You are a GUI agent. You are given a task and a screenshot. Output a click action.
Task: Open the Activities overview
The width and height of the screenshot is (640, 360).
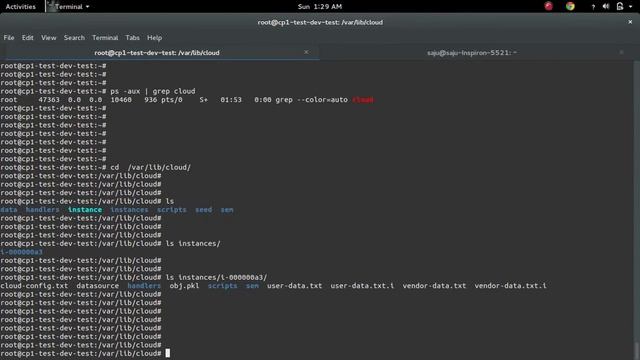(x=20, y=7)
